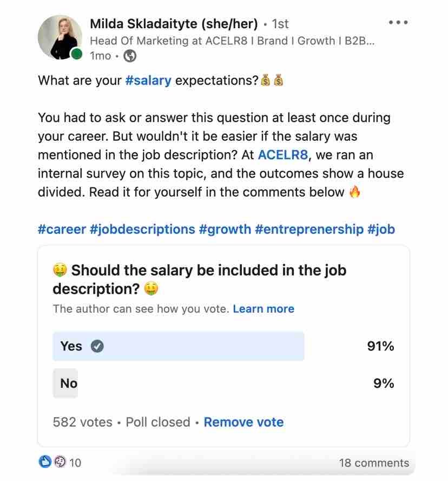The image size is (448, 481).
Task: Open the 18 comments
Action: click(x=374, y=463)
